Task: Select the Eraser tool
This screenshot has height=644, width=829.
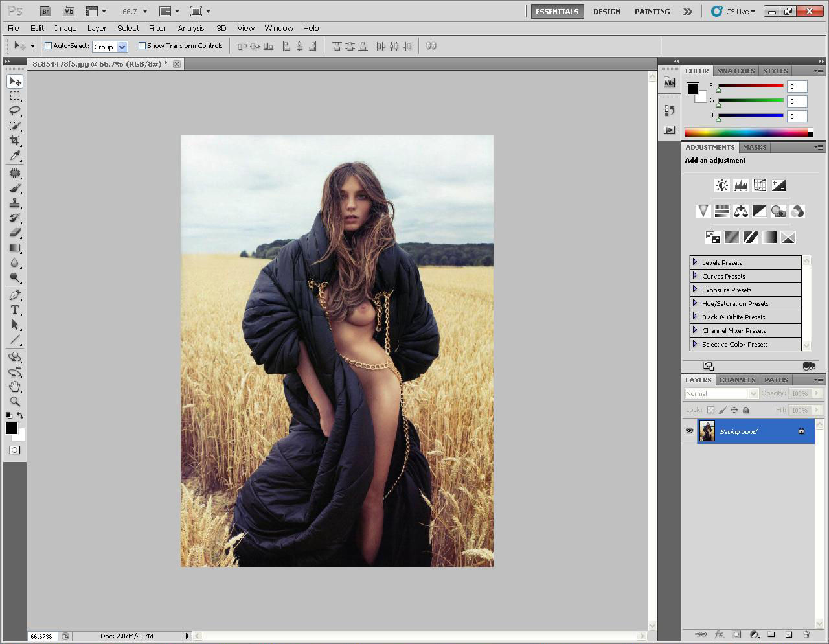Action: (15, 233)
